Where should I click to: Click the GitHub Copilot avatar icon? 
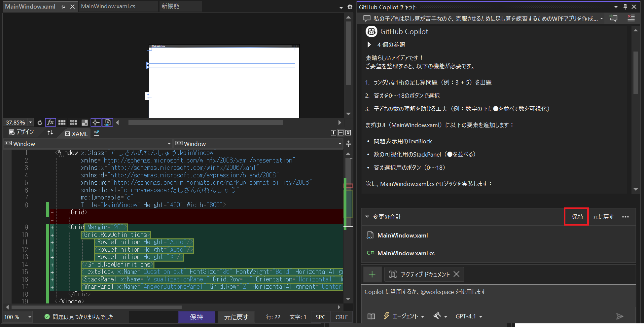click(x=371, y=31)
